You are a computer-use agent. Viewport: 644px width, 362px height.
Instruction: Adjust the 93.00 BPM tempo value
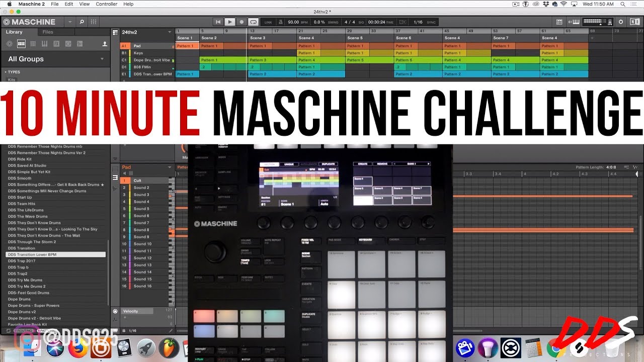293,22
